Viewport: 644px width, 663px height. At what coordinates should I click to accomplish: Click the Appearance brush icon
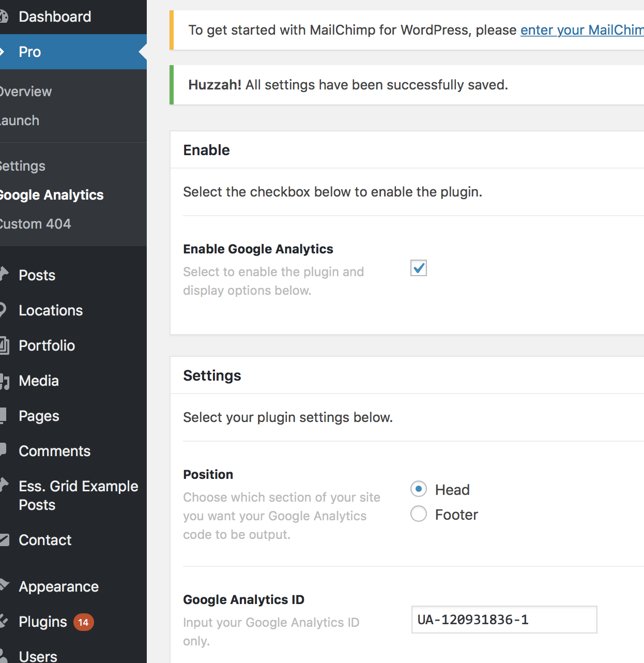(x=4, y=585)
